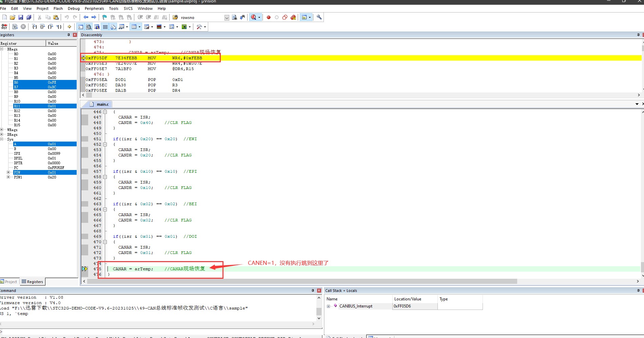644x338 pixels.
Task: Navigate forwards with the blue right arrow
Action: click(94, 17)
